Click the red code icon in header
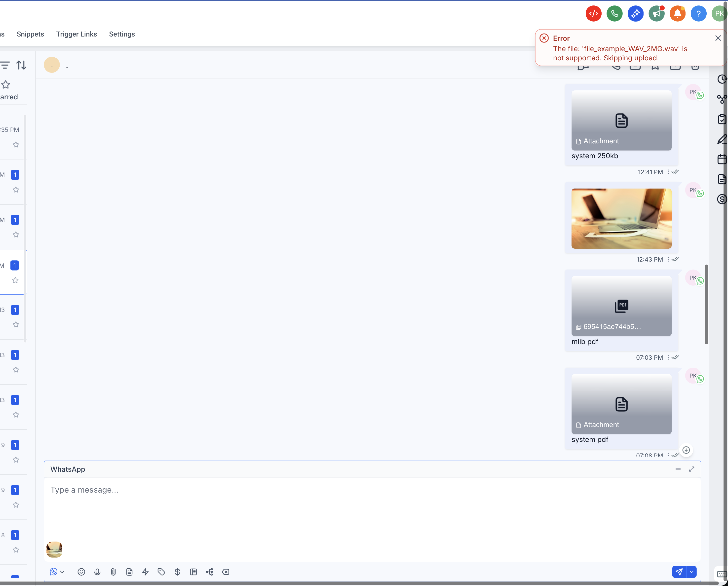This screenshot has width=728, height=586. click(593, 14)
